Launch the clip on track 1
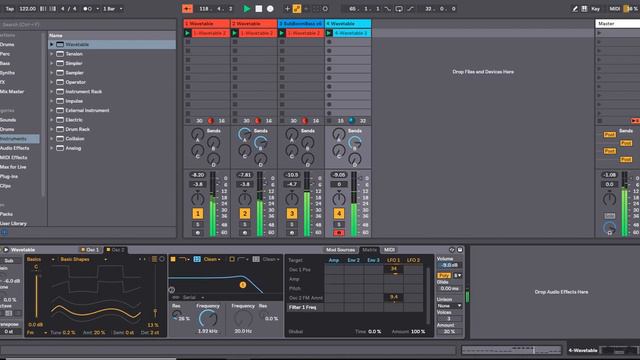 [188, 33]
